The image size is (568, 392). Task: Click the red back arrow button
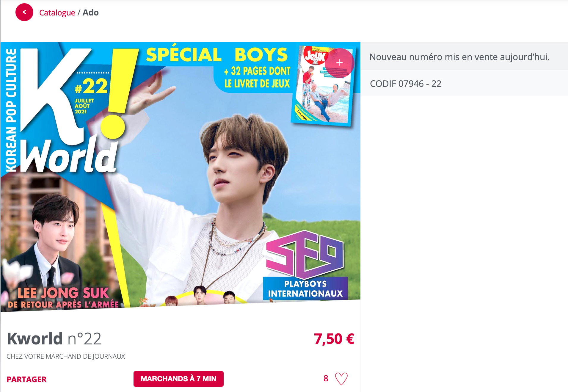click(x=24, y=12)
